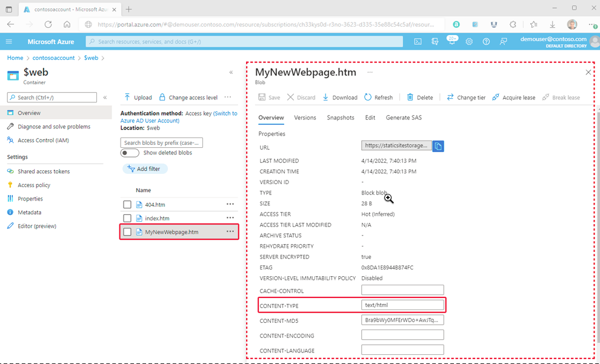Collapse the $web container pane
Viewport: 600px width, 364px height.
tap(231, 72)
